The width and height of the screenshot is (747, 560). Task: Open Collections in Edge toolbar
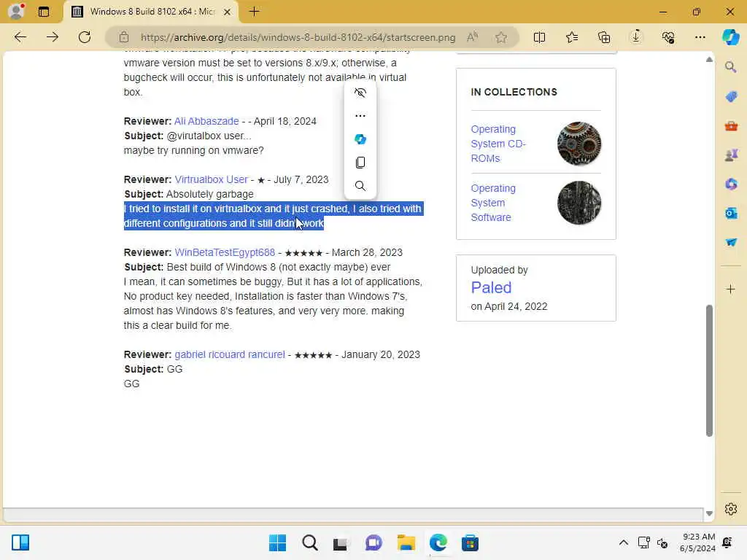[603, 37]
